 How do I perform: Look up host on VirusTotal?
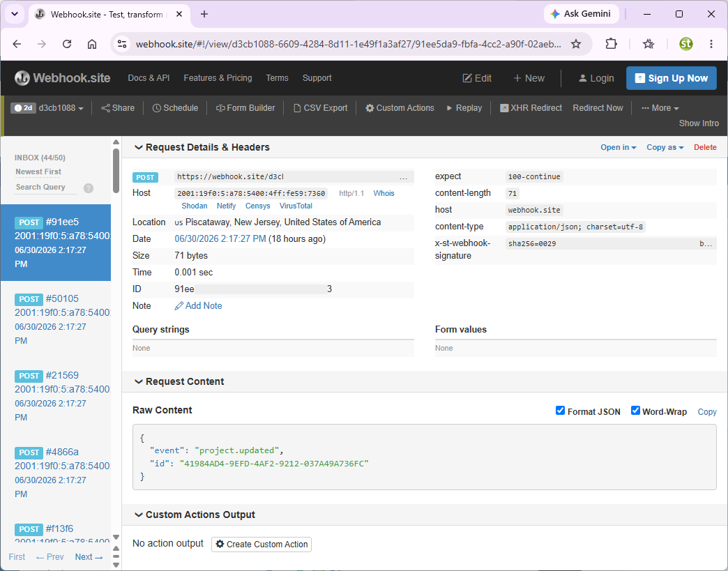click(x=296, y=206)
